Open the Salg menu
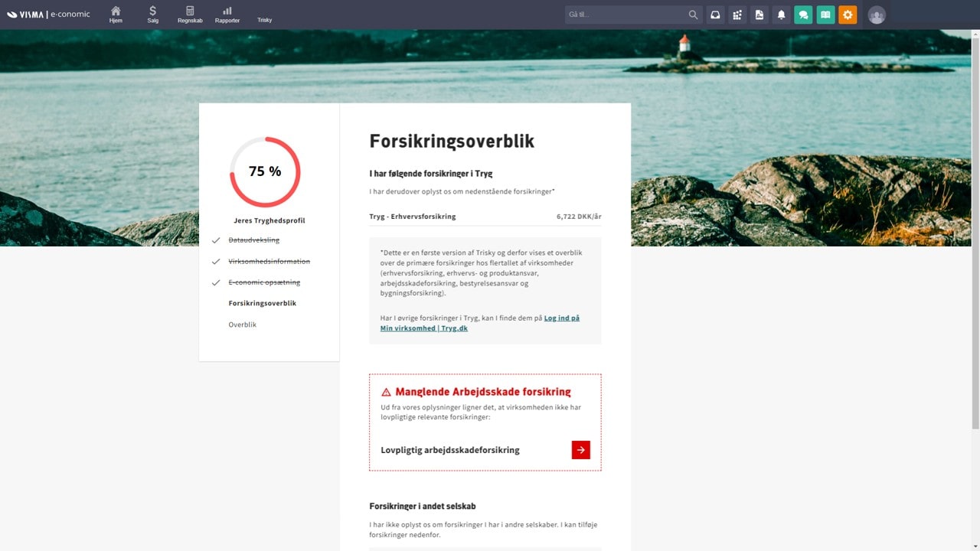 153,15
